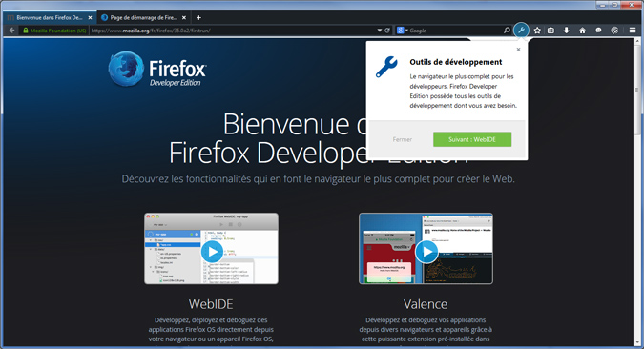Viewport: 644px width, 349px height.
Task: Open the Google search engine dropdown
Action: [x=402, y=31]
